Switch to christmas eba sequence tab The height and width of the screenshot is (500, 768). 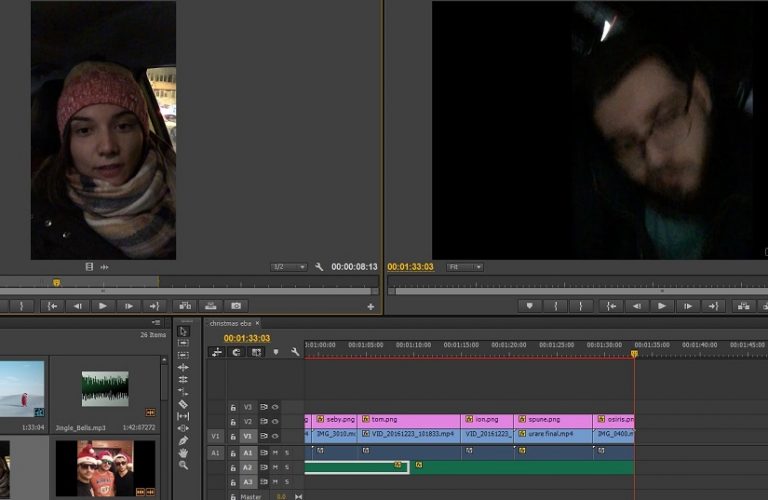coord(229,323)
